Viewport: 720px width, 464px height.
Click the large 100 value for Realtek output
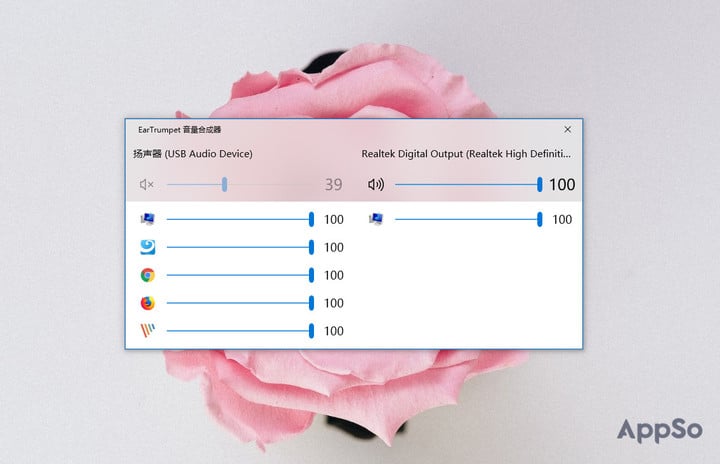pos(562,185)
